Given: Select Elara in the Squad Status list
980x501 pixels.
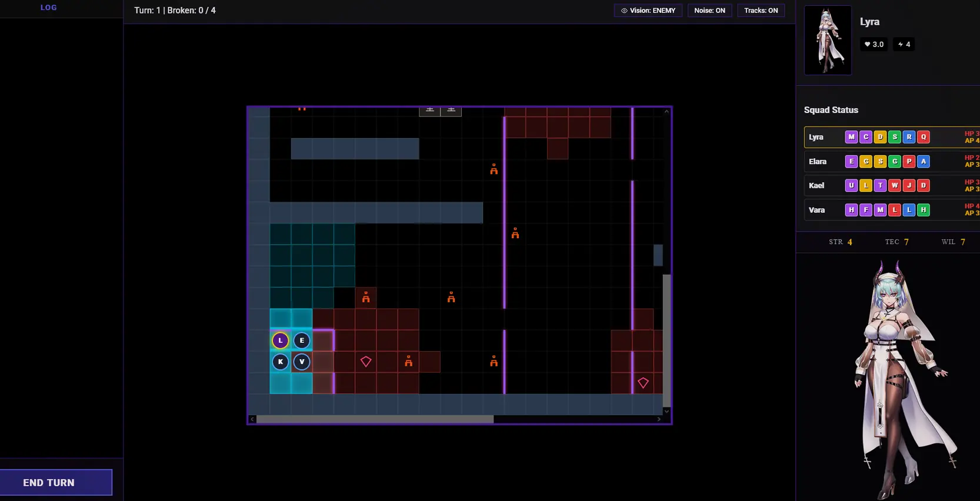Looking at the screenshot, I should pyautogui.click(x=818, y=161).
